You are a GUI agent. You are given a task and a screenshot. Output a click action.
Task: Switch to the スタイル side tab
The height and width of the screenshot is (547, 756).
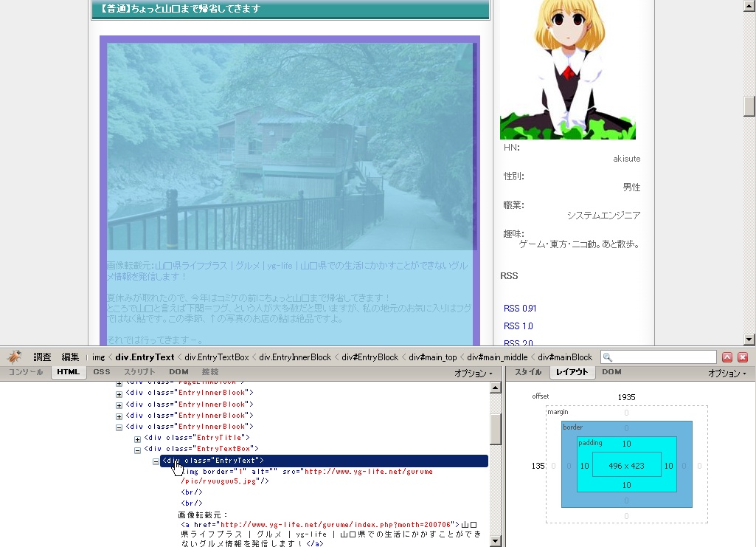[x=528, y=372]
